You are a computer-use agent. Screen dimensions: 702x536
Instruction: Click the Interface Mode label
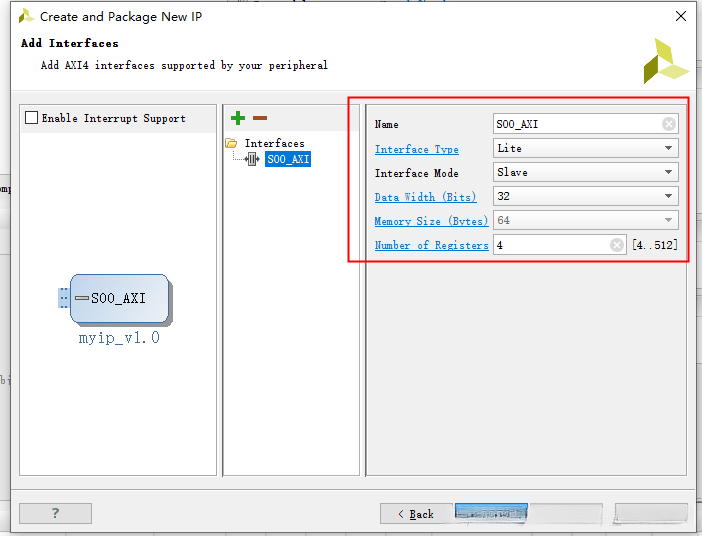(x=416, y=173)
